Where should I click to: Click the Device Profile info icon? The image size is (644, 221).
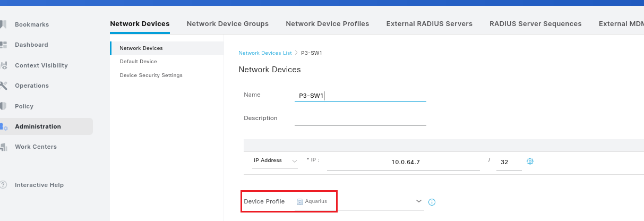[x=432, y=202]
